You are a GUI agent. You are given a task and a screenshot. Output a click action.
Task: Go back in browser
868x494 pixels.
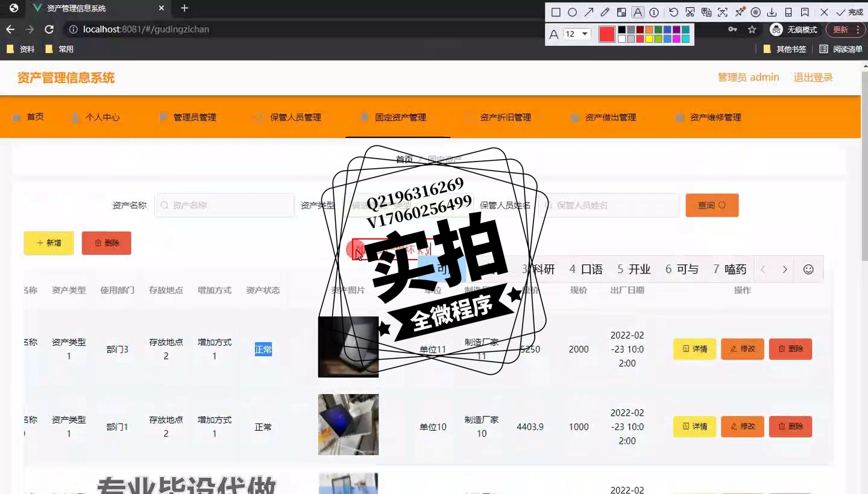[10, 29]
